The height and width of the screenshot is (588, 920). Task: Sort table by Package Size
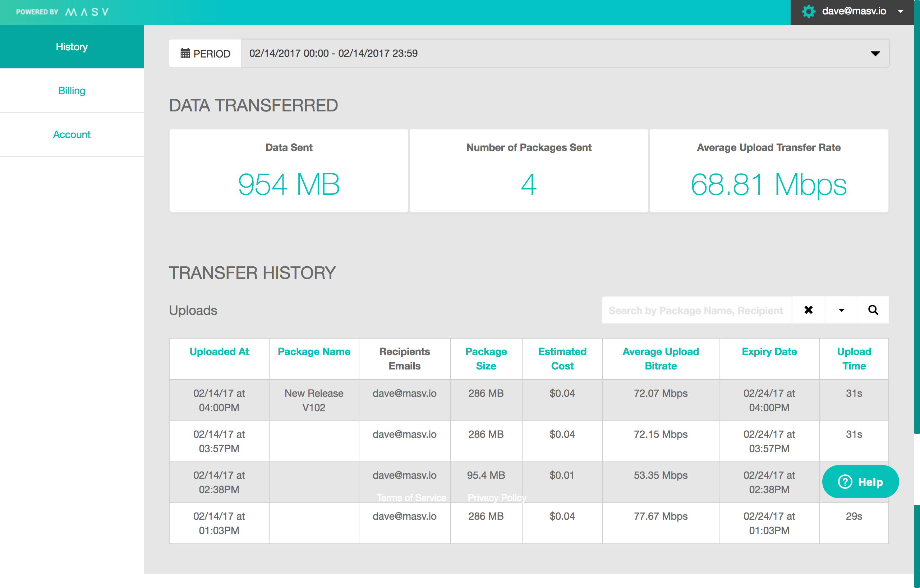tap(486, 358)
